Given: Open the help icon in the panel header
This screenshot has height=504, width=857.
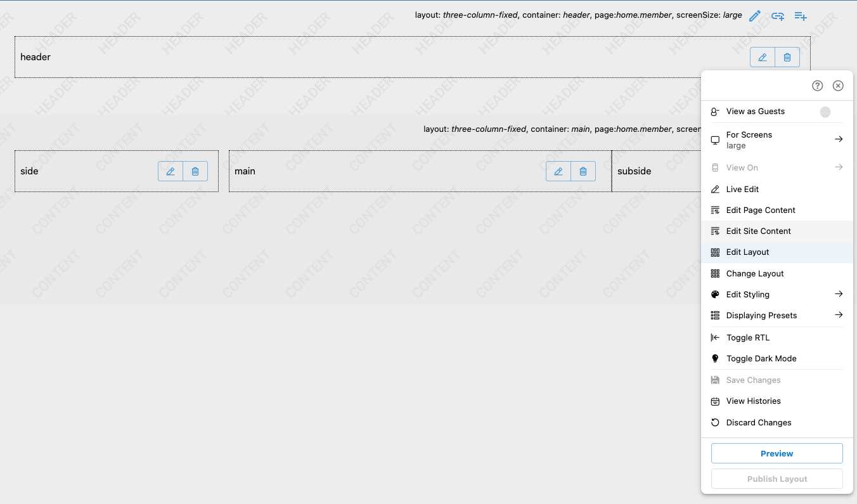Looking at the screenshot, I should (817, 85).
